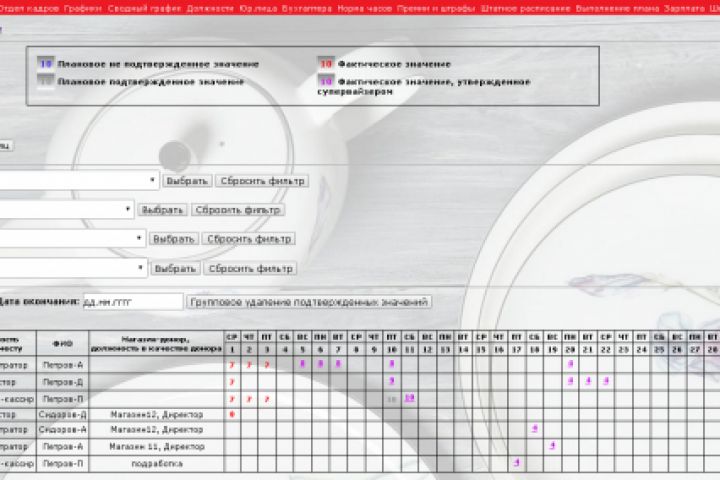The width and height of the screenshot is (720, 480).
Task: Click the day 20 column header
Action: [570, 350]
